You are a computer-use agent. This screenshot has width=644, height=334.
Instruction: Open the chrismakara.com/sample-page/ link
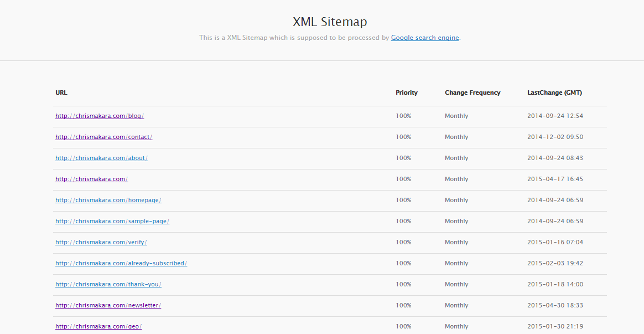click(x=112, y=222)
